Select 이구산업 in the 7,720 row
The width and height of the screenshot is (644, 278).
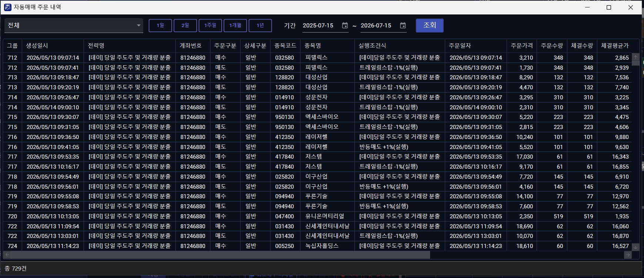tap(316, 177)
